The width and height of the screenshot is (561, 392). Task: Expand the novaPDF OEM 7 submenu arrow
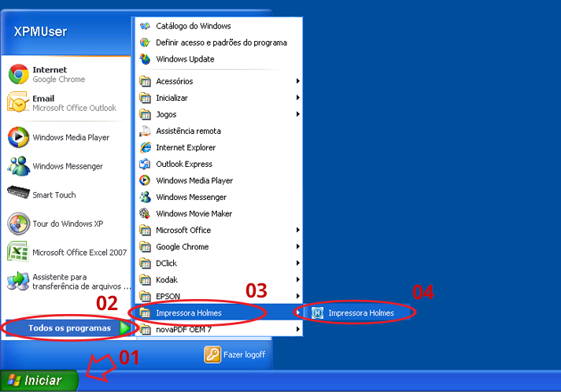pyautogui.click(x=297, y=329)
